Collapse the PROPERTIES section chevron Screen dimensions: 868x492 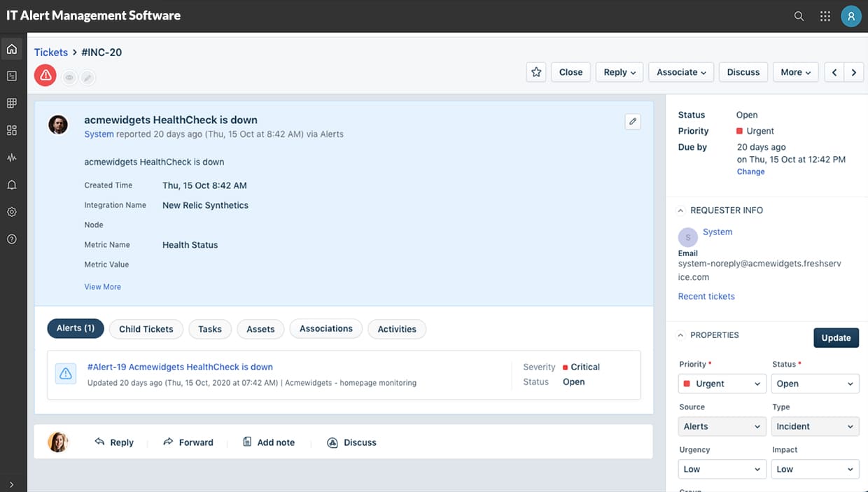[x=680, y=335]
